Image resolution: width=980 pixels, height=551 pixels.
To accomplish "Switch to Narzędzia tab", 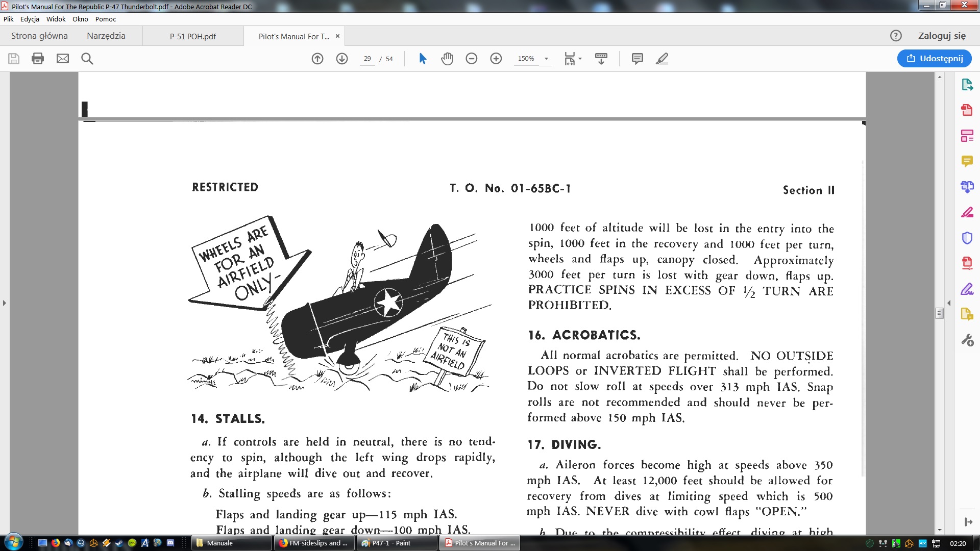I will coord(106,36).
